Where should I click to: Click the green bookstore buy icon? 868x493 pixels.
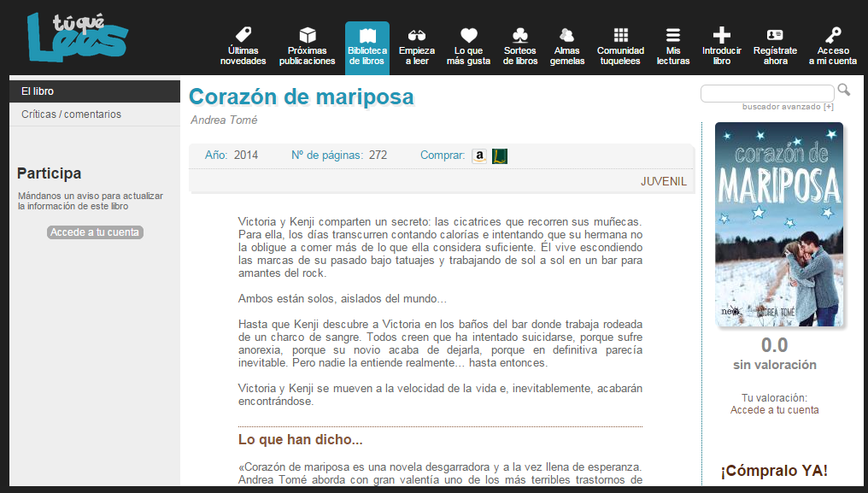(500, 156)
